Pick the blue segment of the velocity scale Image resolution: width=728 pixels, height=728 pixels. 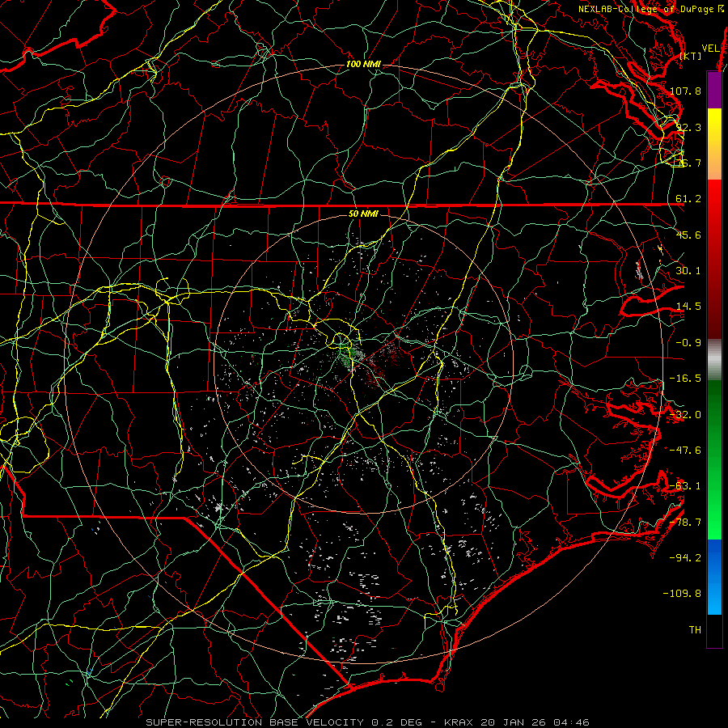(714, 577)
